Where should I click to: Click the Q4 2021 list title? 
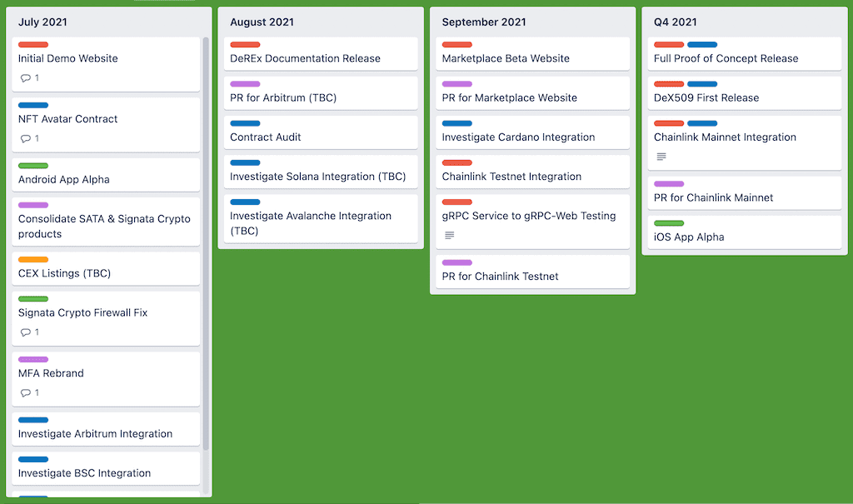click(x=675, y=22)
